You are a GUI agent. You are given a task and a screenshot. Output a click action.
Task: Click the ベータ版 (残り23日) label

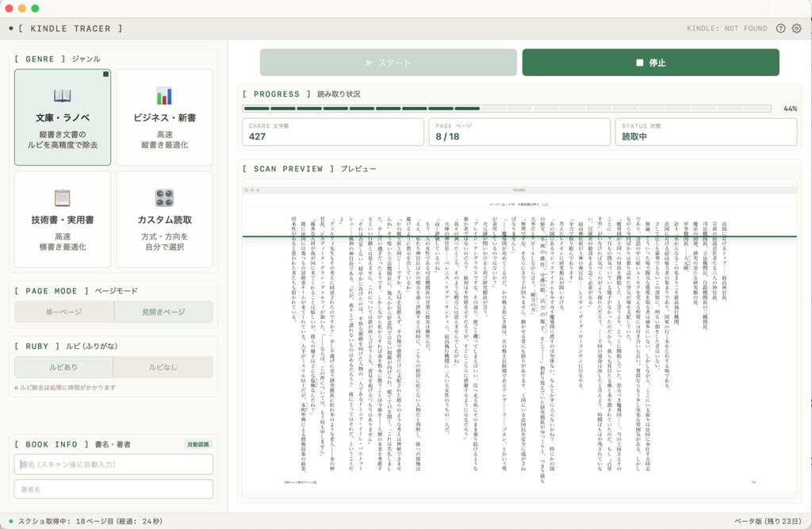(x=768, y=521)
